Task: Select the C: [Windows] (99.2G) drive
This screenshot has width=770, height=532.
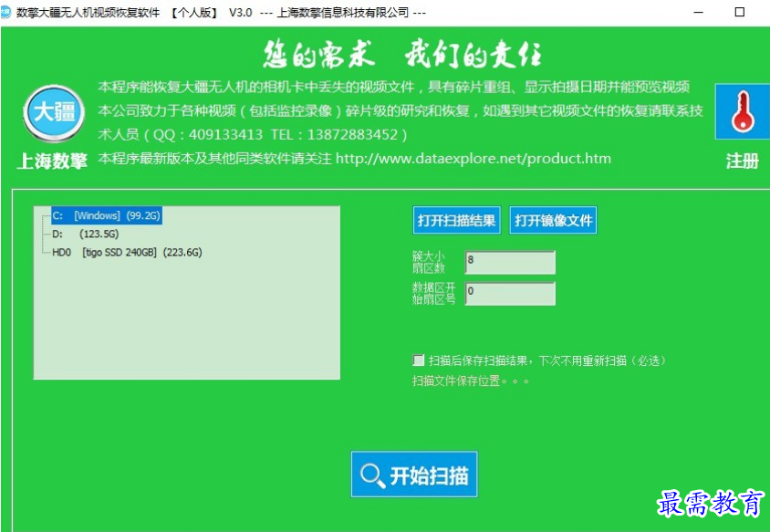Action: coord(107,215)
